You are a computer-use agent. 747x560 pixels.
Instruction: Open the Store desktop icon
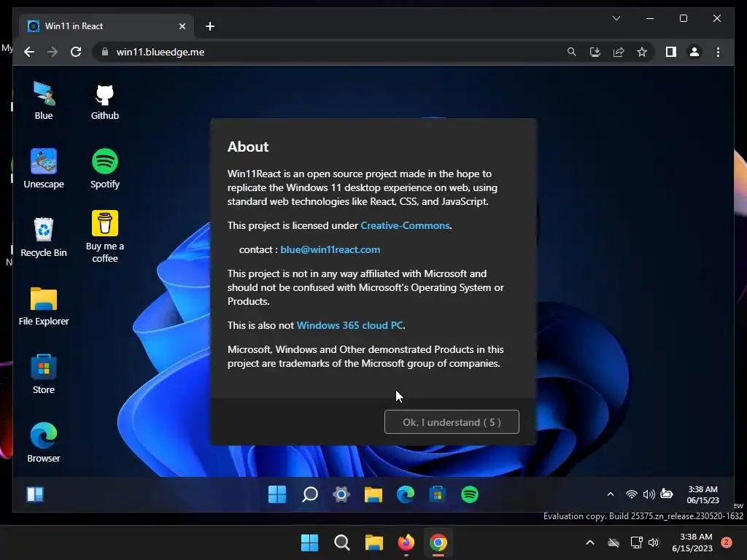click(44, 374)
